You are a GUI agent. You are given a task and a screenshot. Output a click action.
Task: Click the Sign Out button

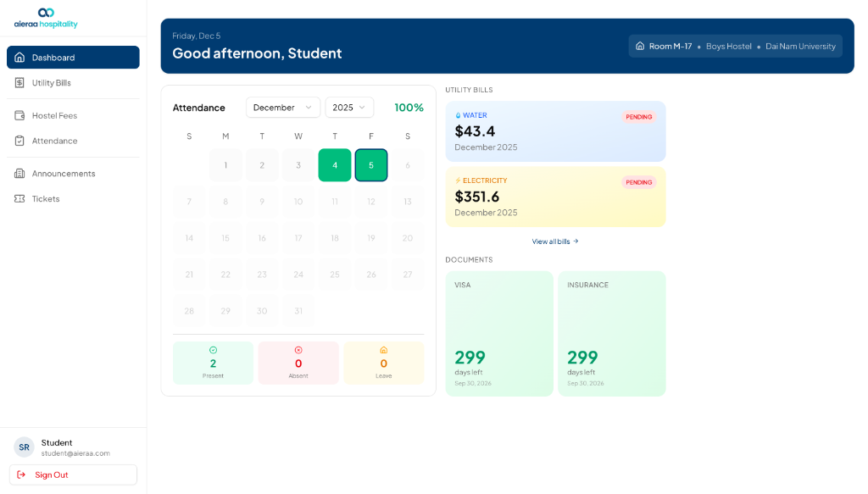(72, 475)
